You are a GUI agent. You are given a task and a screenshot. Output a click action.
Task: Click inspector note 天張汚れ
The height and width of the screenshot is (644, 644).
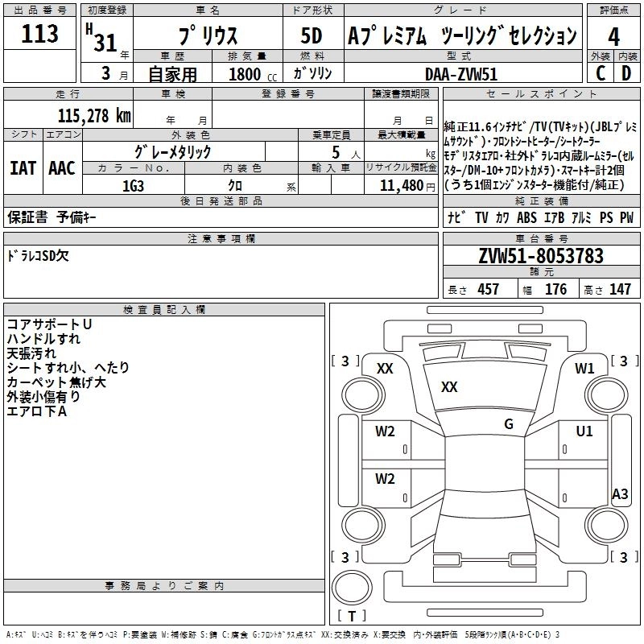(31, 353)
